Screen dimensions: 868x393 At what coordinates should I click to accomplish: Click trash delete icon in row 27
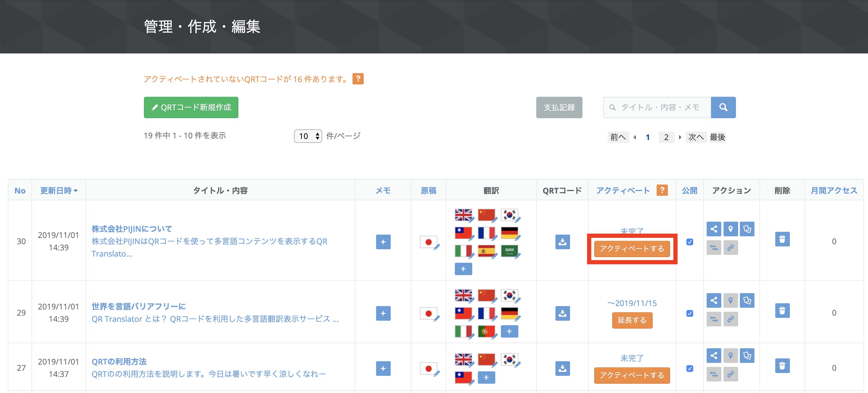click(x=782, y=366)
